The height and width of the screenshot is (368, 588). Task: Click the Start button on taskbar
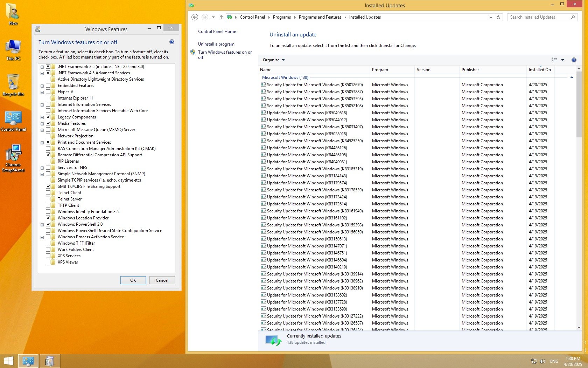[8, 361]
